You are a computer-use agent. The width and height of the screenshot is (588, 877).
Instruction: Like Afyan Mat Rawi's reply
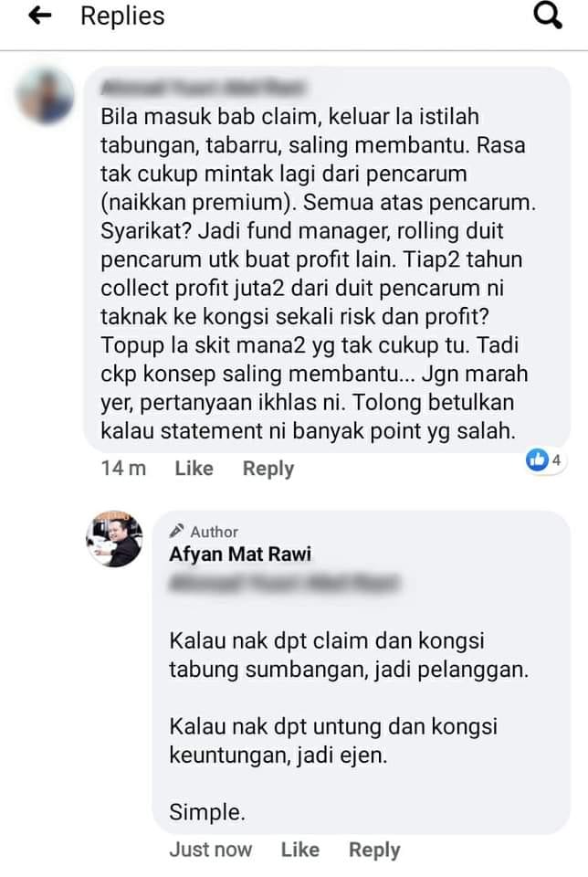coord(300,850)
